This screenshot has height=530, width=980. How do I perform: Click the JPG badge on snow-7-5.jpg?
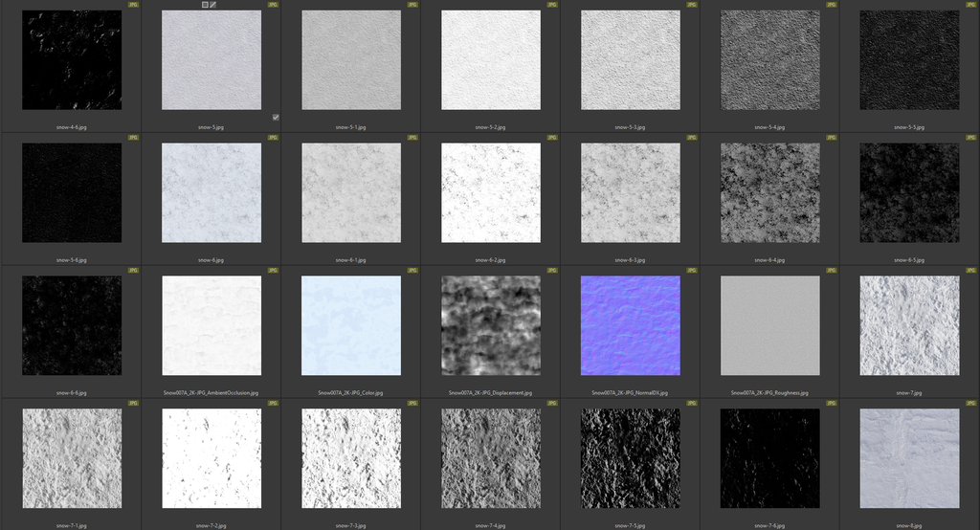coord(693,404)
